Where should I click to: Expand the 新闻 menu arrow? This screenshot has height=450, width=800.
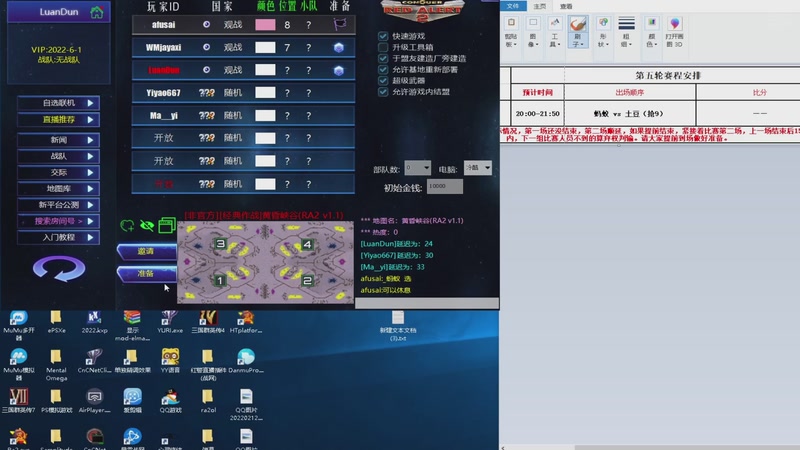click(90, 140)
